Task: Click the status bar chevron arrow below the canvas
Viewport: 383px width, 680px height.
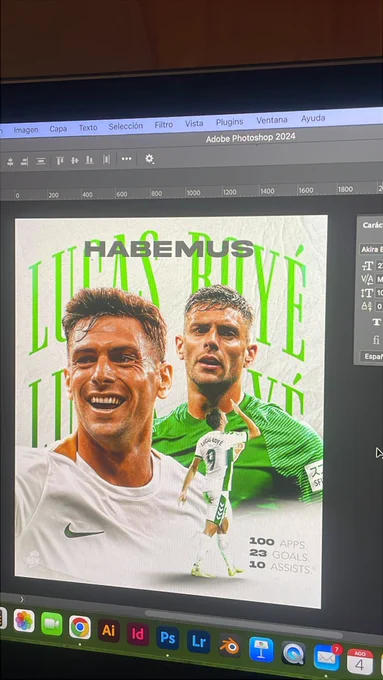Action: [x=22, y=599]
